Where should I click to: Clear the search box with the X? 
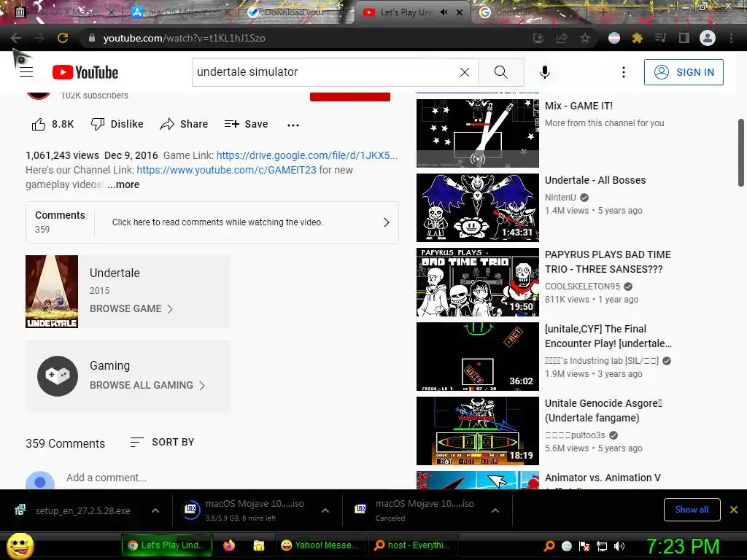click(465, 72)
